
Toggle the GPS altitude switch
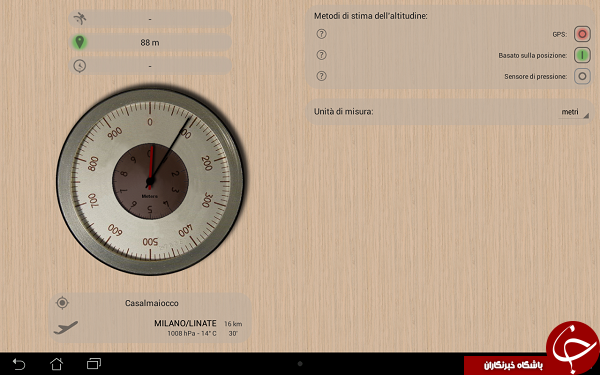tap(582, 34)
